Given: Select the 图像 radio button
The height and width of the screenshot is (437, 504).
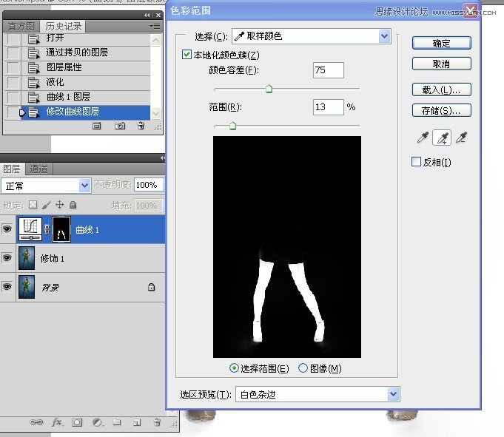Looking at the screenshot, I should click(303, 368).
